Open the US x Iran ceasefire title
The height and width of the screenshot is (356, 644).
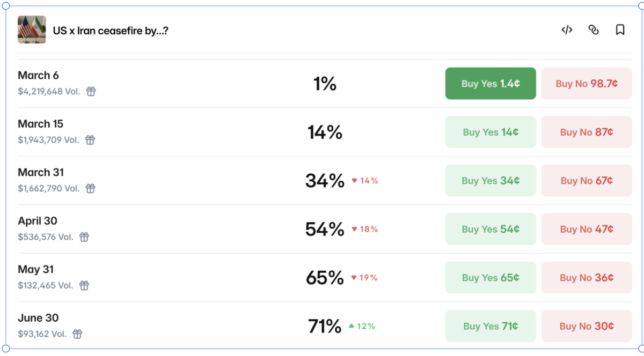coord(111,31)
